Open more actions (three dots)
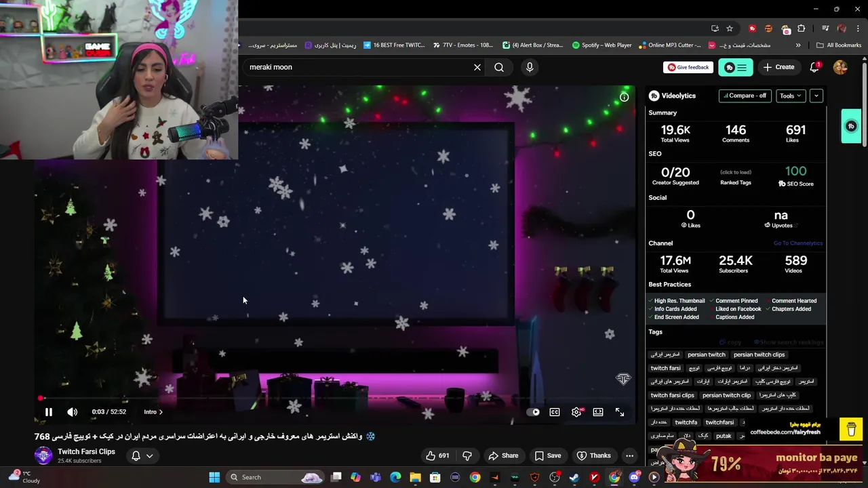The height and width of the screenshot is (488, 868). coord(630,455)
